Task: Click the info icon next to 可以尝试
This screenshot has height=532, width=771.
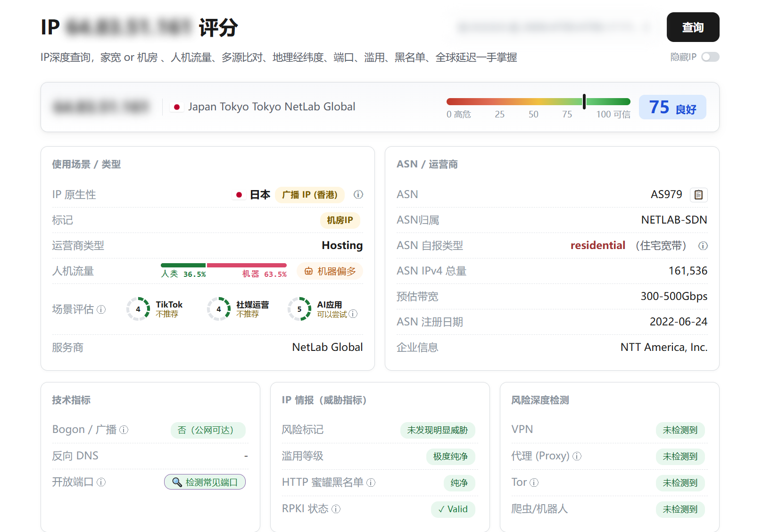Action: pos(353,314)
